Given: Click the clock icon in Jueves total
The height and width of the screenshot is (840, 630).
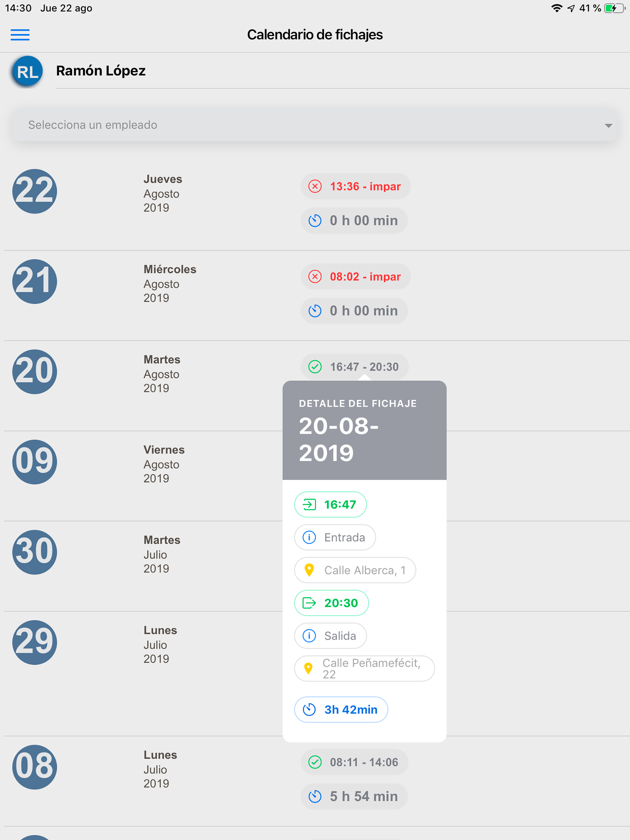Looking at the screenshot, I should coord(315,221).
